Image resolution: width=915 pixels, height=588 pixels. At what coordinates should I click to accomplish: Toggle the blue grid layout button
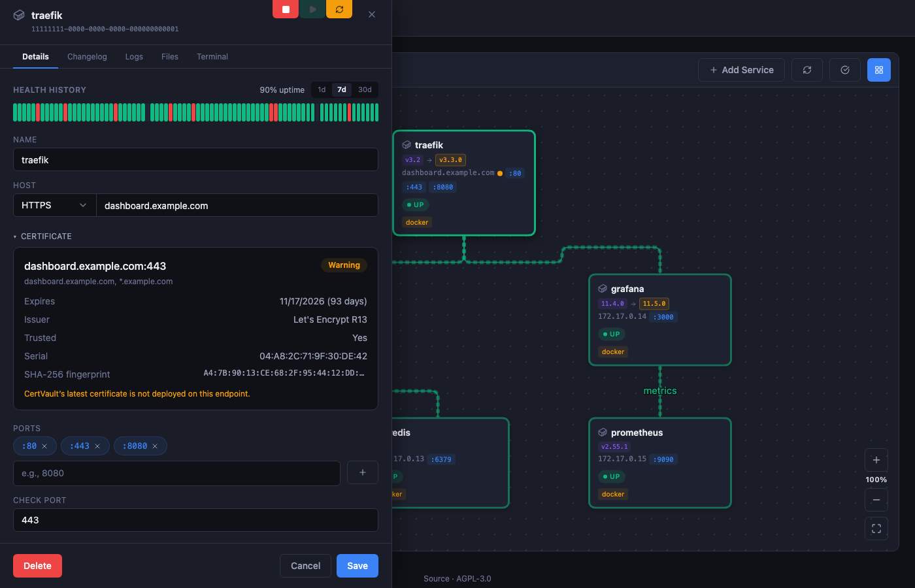point(879,70)
